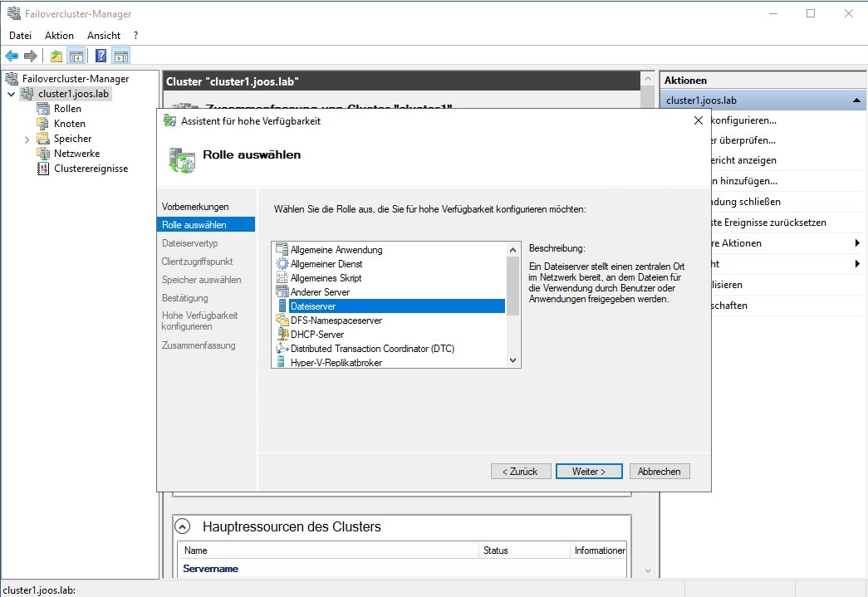
Task: Toggle the console tree pane toolbar icon
Action: click(75, 56)
